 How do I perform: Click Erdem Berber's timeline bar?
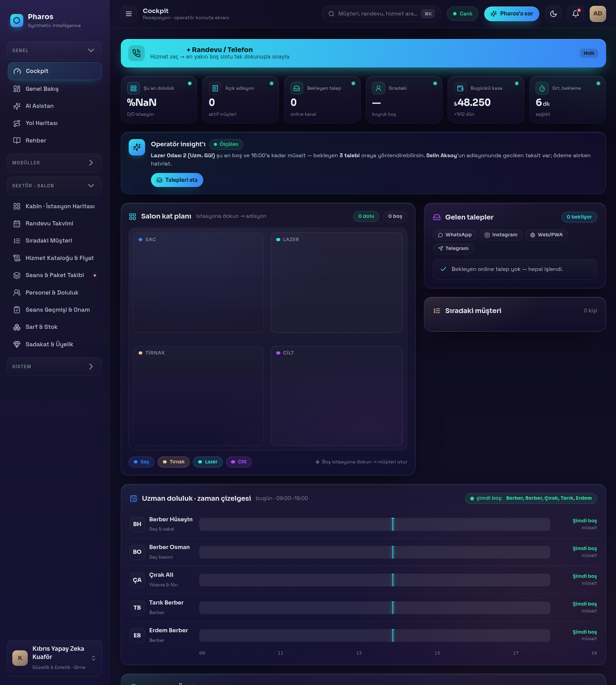click(x=375, y=635)
